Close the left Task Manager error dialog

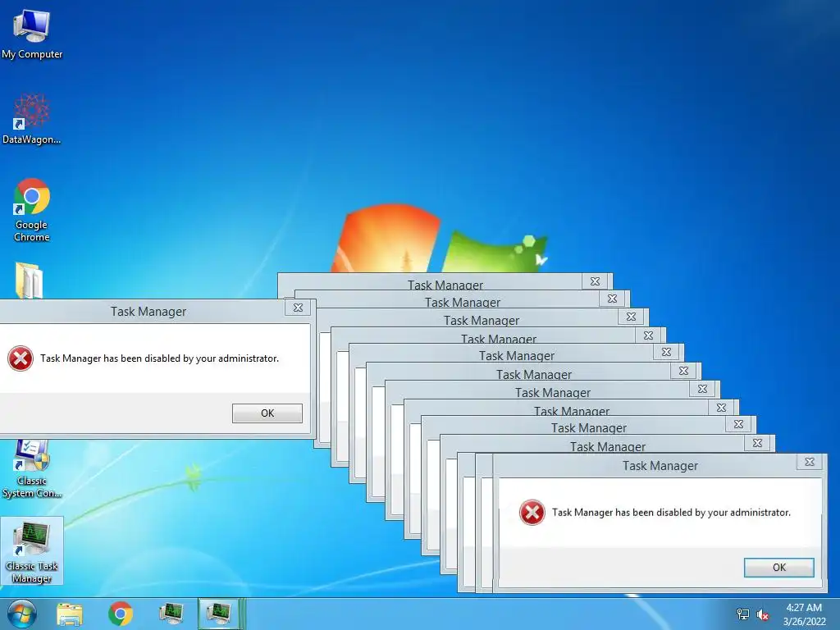tap(298, 308)
